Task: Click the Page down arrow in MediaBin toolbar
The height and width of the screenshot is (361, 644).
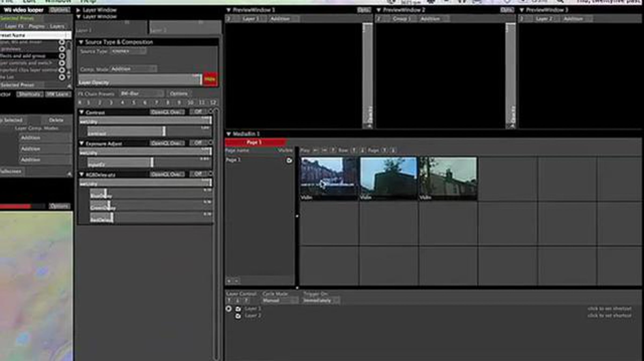Action: (393, 150)
